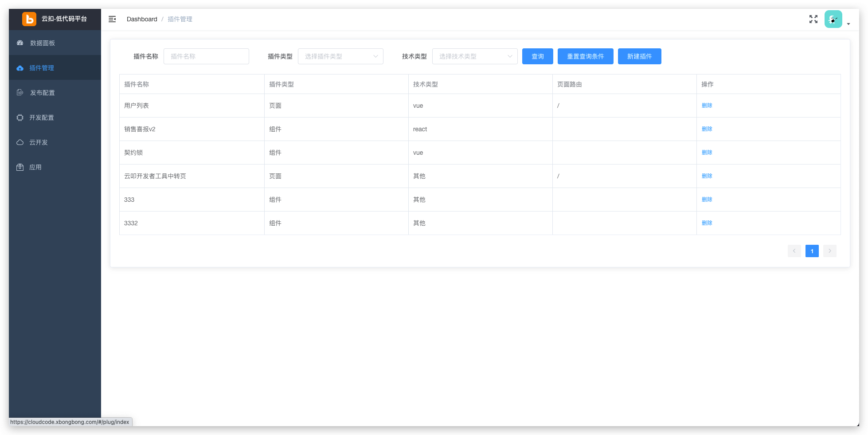Open 数据面板 in the sidebar
This screenshot has width=868, height=435.
point(43,43)
